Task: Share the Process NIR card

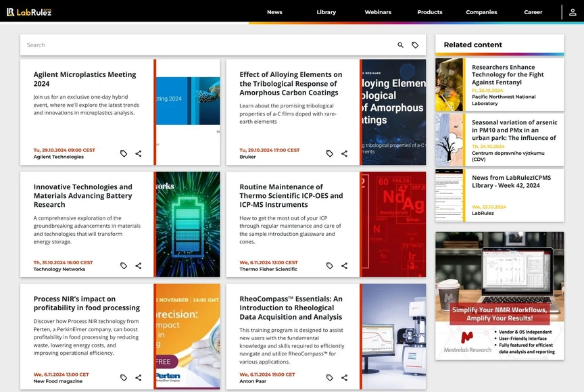Action: pyautogui.click(x=138, y=378)
